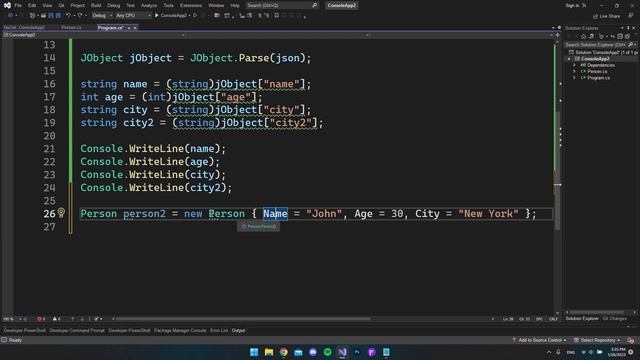Open the Output tab
The height and width of the screenshot is (360, 640).
pos(238,331)
